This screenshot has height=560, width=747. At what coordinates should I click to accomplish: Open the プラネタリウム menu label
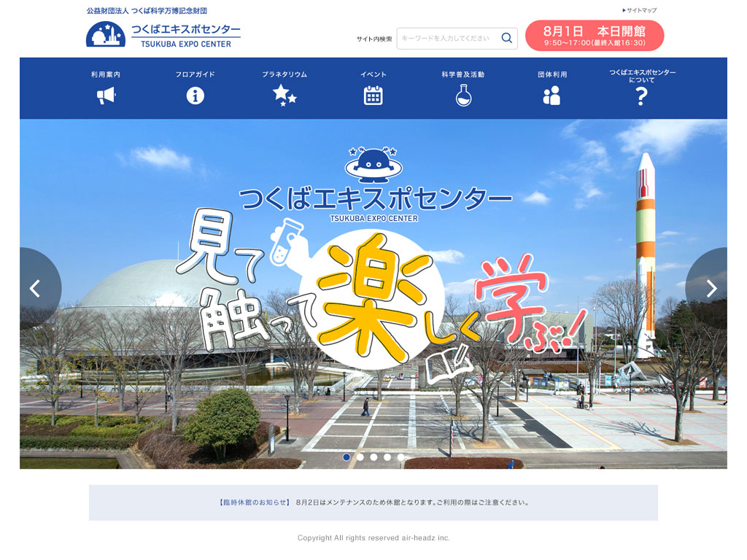click(285, 74)
